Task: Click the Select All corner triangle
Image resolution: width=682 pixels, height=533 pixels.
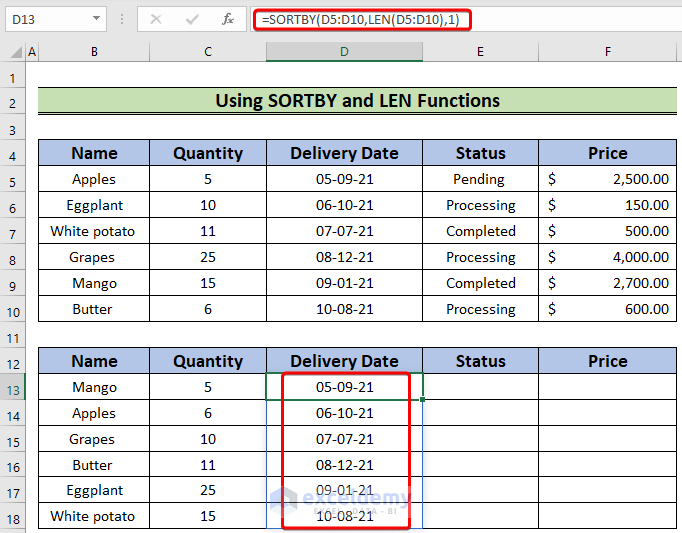Action: [x=16, y=53]
